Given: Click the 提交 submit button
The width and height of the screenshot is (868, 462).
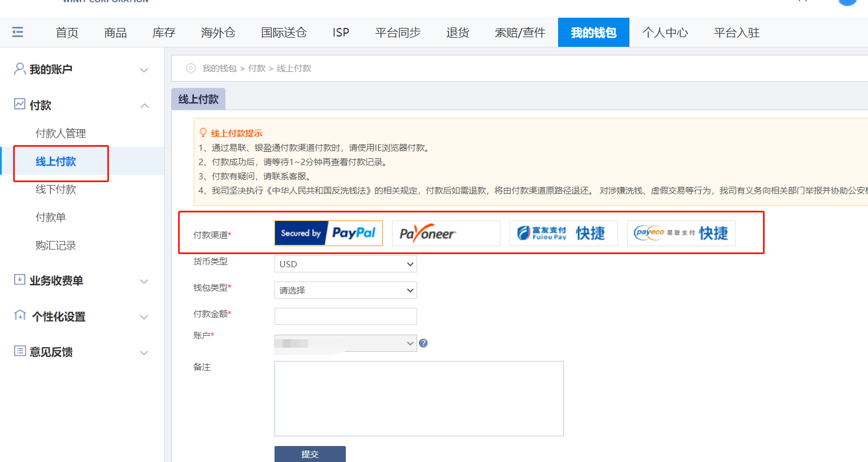Looking at the screenshot, I should coord(310,454).
